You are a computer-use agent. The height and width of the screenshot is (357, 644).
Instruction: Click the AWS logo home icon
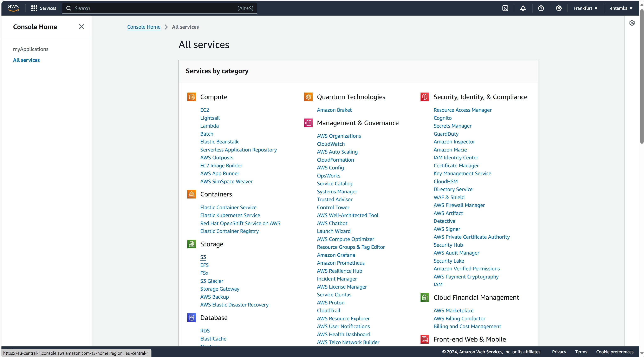point(13,8)
